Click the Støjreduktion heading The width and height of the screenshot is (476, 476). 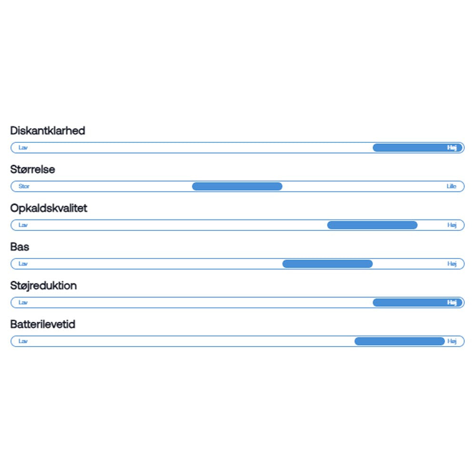pos(43,286)
